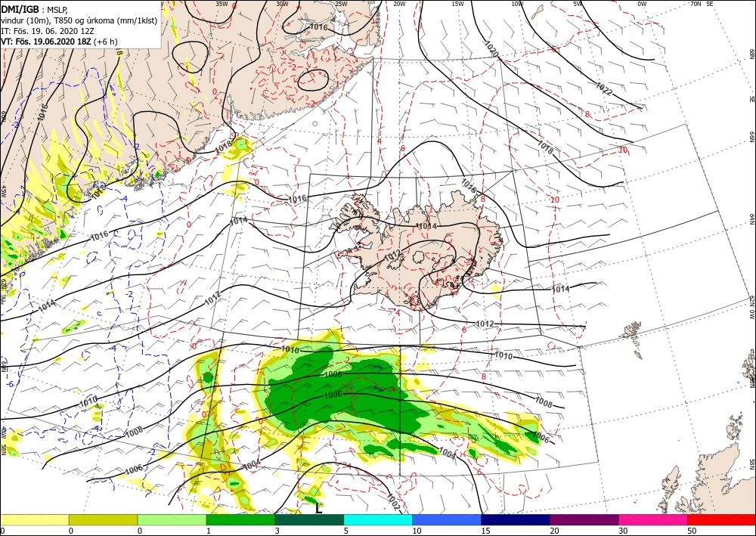The image size is (756, 536).
Task: Pick the cyan legend swatch
Action: [x=378, y=519]
